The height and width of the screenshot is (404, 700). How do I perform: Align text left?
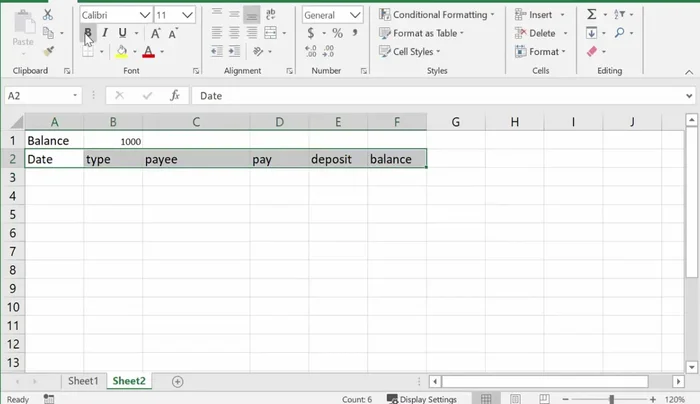point(217,33)
